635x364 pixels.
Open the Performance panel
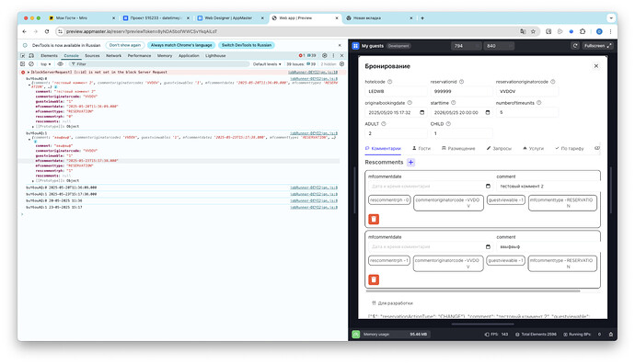139,55
